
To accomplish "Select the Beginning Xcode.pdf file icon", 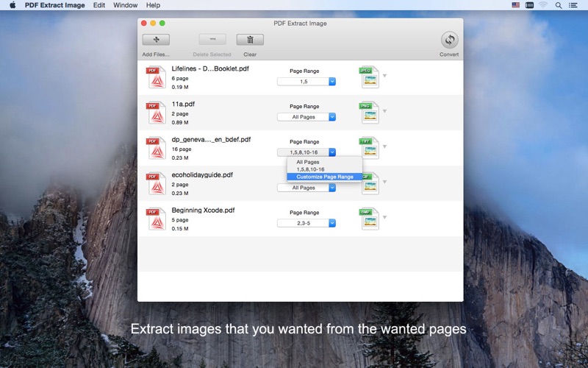I will [x=156, y=219].
